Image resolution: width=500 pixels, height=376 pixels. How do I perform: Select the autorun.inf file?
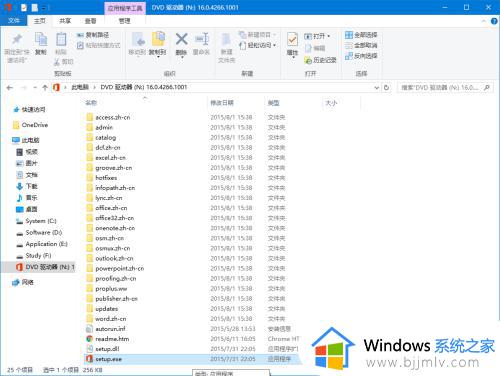[x=106, y=329]
